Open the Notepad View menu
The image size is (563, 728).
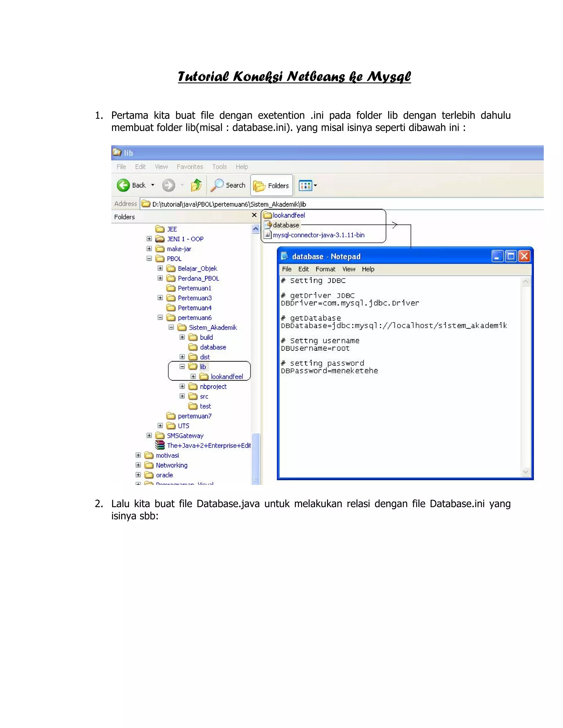[x=349, y=269]
